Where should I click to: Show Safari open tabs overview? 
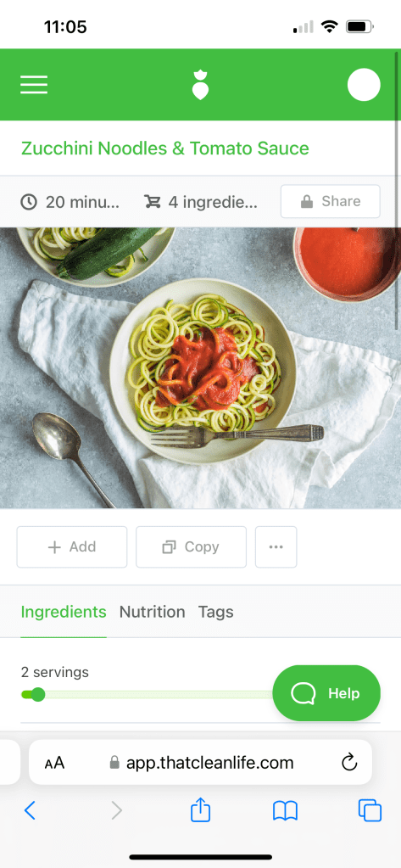[x=370, y=810]
